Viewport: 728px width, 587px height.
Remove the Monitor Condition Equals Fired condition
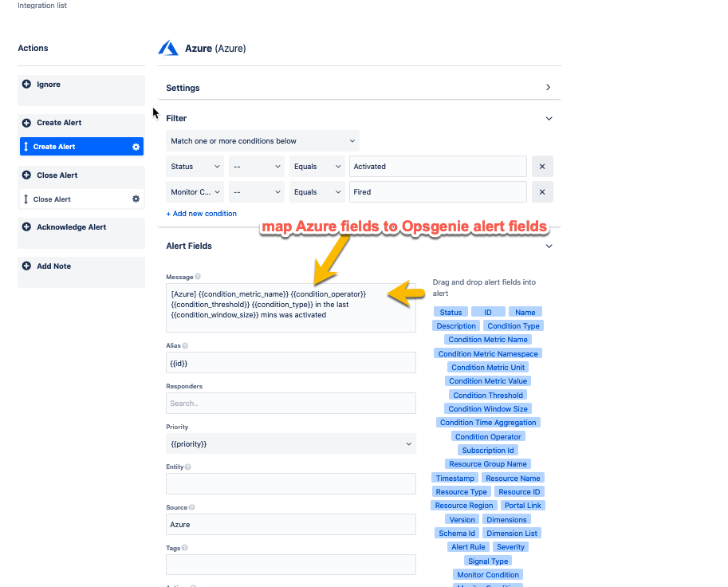point(542,191)
